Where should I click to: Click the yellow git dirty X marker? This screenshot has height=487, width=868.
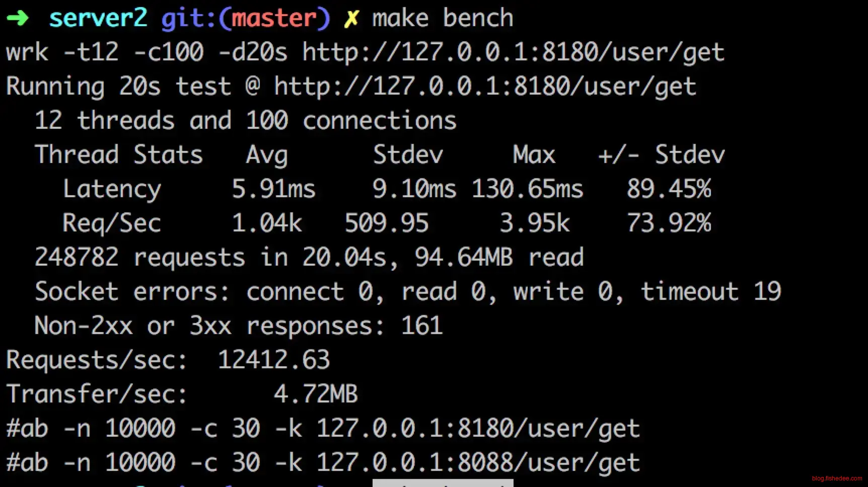pyautogui.click(x=351, y=19)
